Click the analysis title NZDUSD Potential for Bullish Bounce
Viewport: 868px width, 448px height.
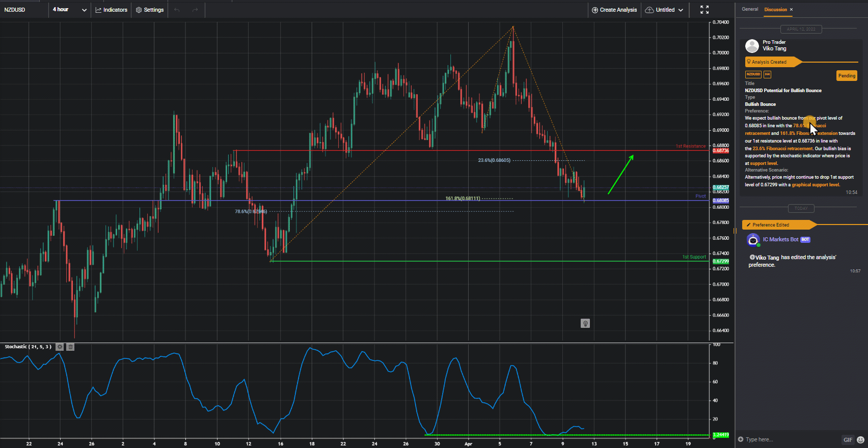coord(783,91)
